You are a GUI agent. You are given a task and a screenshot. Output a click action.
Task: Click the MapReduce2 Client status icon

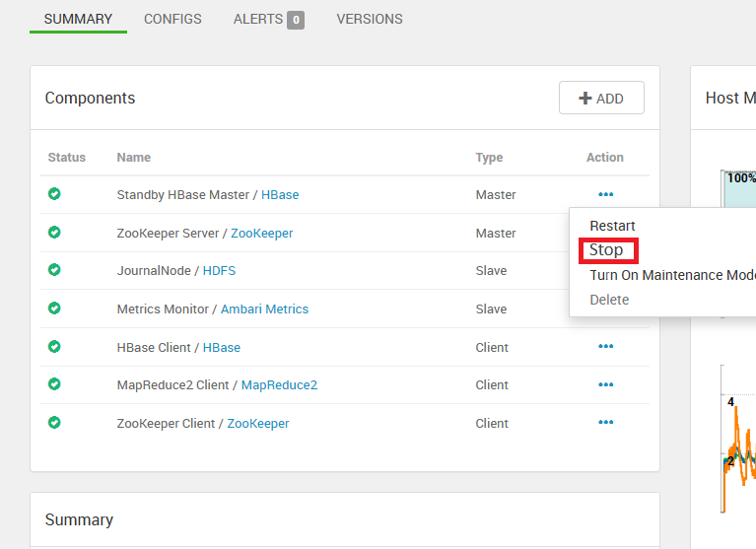[54, 384]
